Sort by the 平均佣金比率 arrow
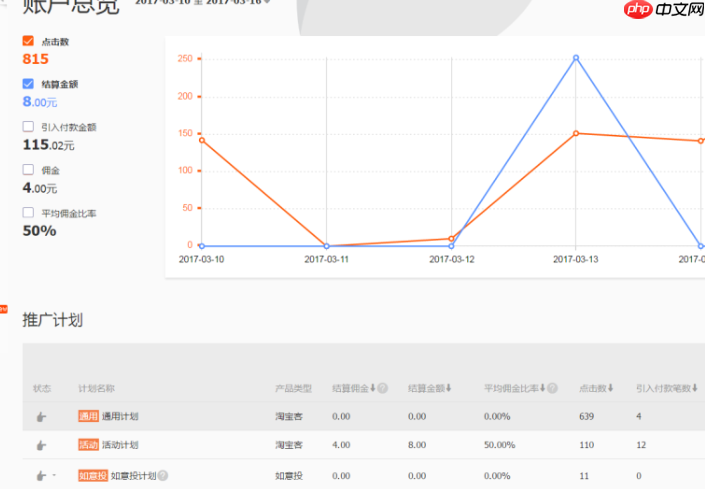This screenshot has width=705, height=489. pos(542,388)
